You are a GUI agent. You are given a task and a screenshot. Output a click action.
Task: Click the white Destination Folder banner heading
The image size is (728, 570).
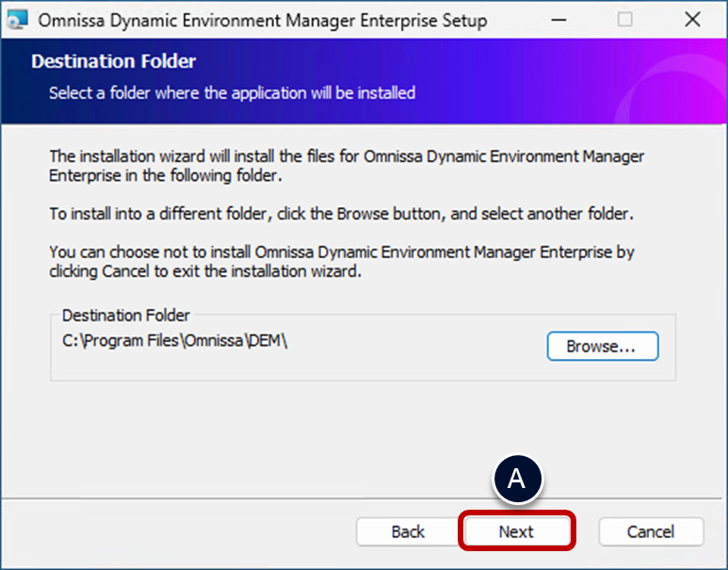coord(113,61)
